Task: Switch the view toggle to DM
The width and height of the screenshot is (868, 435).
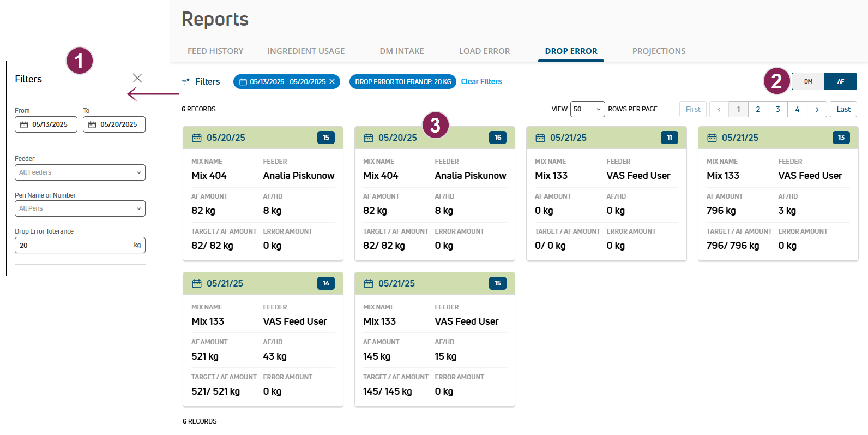Action: click(x=808, y=81)
